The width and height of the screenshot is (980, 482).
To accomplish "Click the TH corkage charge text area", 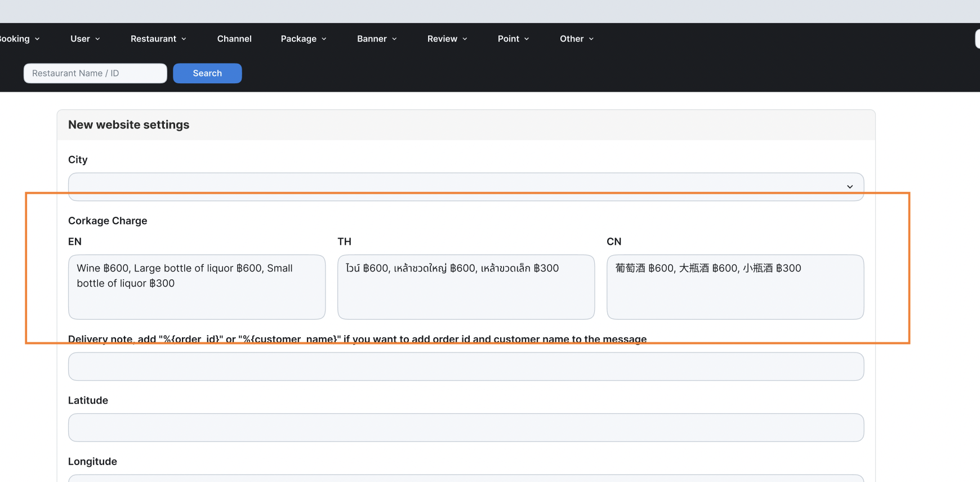I will [466, 287].
